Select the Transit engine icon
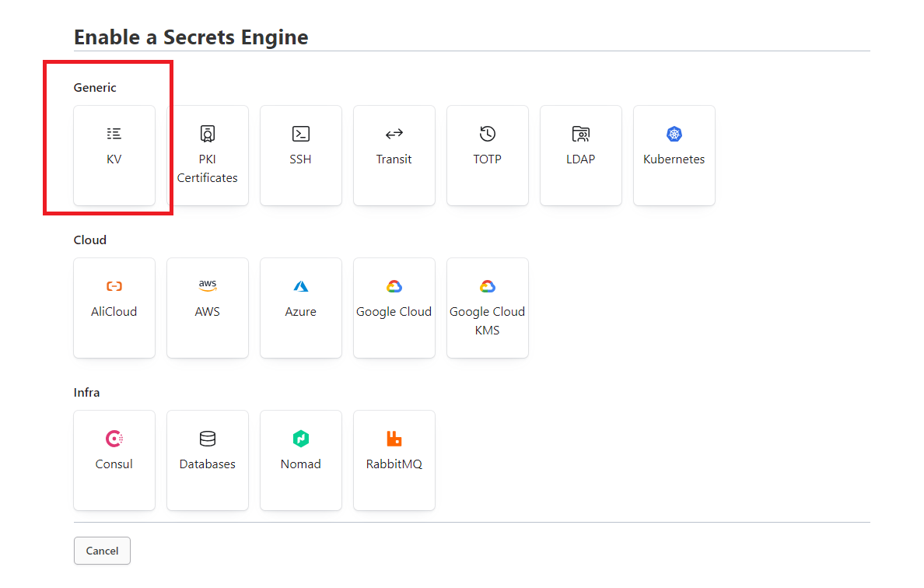 (x=394, y=154)
